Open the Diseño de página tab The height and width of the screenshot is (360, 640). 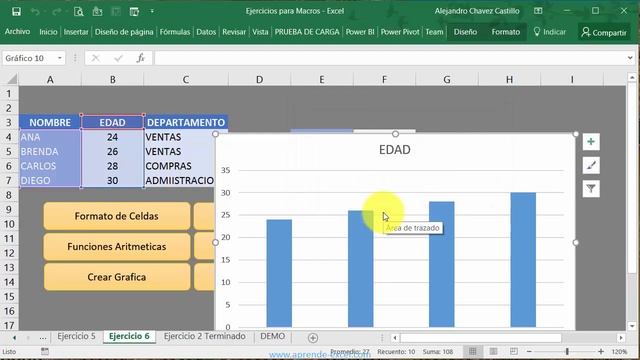(x=124, y=32)
